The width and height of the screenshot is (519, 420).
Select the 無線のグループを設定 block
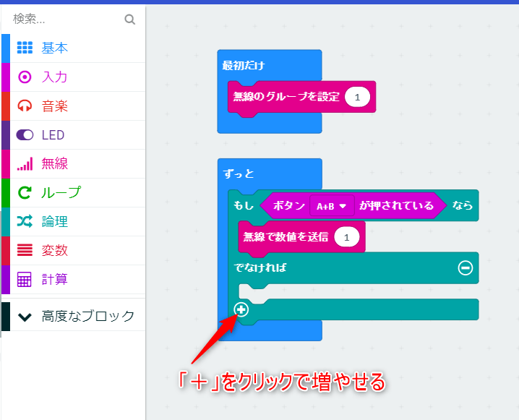(286, 97)
